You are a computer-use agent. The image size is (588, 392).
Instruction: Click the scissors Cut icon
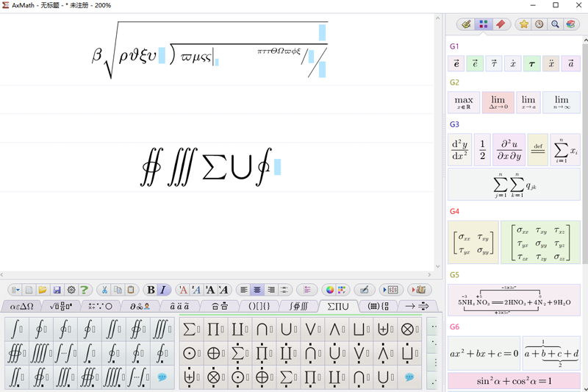(x=104, y=290)
